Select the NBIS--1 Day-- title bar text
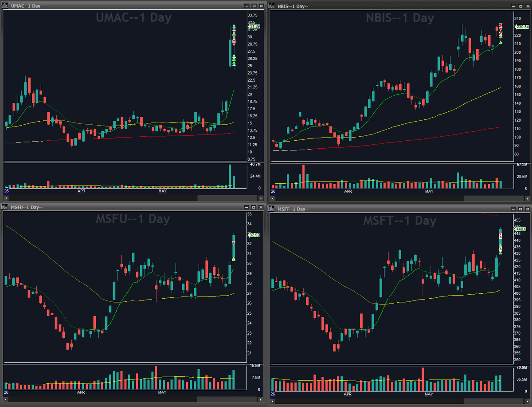 point(293,6)
